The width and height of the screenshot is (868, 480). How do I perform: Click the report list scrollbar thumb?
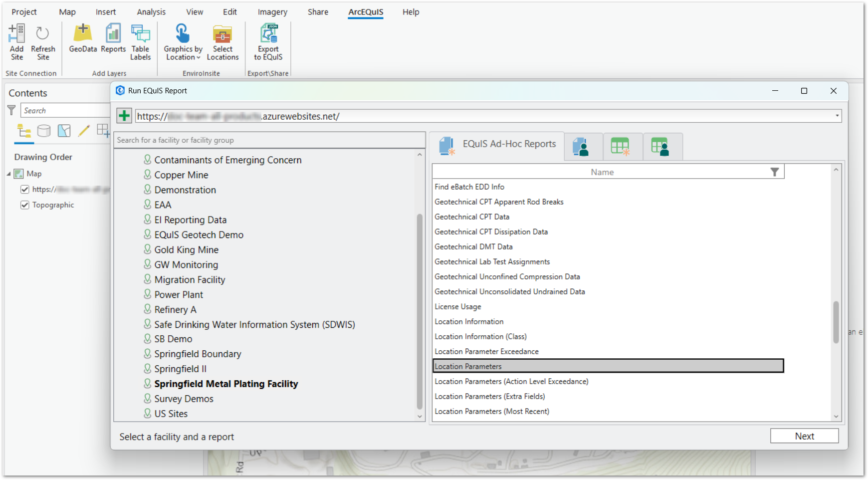pyautogui.click(x=836, y=322)
